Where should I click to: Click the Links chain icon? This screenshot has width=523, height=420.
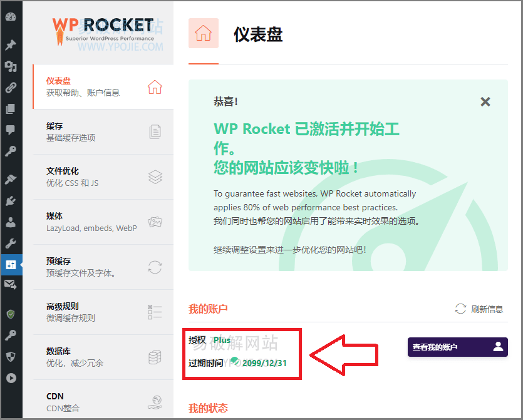coord(11,88)
